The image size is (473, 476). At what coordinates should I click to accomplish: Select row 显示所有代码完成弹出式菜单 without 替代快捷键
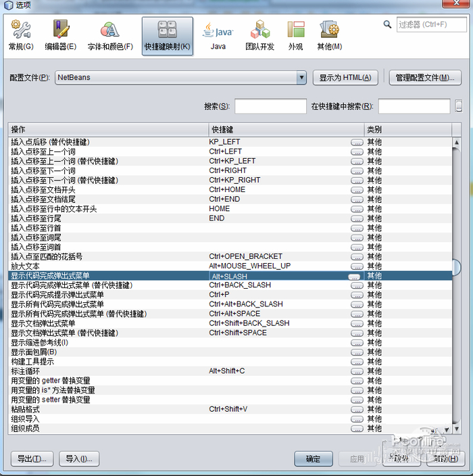point(230,304)
